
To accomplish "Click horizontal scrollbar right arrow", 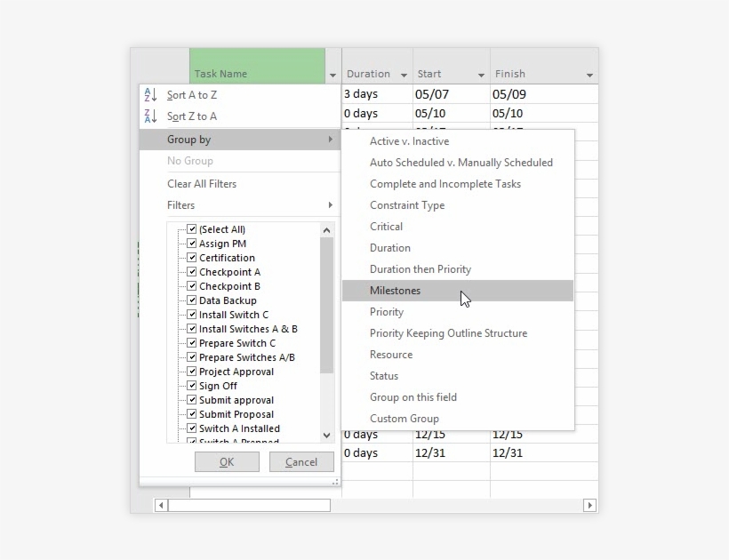I will 589,505.
